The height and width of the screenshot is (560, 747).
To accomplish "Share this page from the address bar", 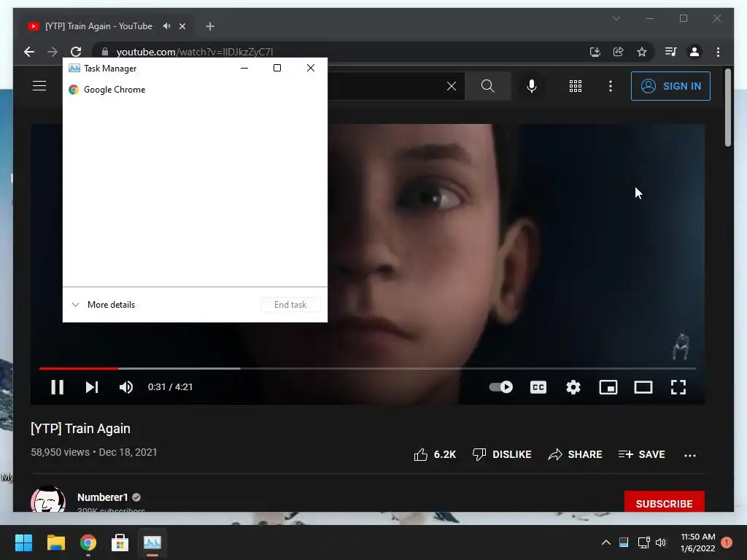I will point(619,52).
